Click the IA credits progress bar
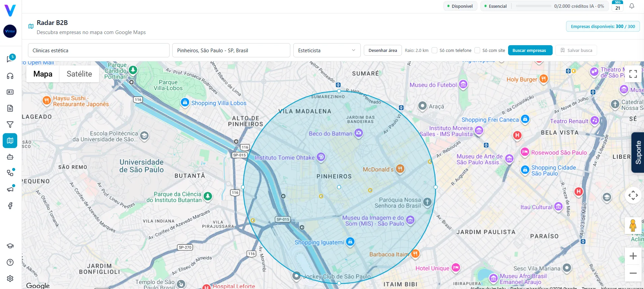The width and height of the screenshot is (644, 289). pos(533,6)
